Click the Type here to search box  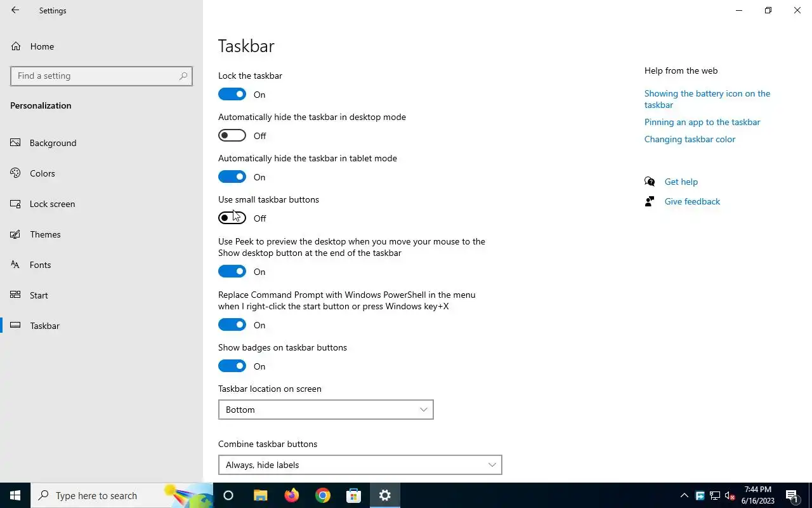[x=122, y=495]
